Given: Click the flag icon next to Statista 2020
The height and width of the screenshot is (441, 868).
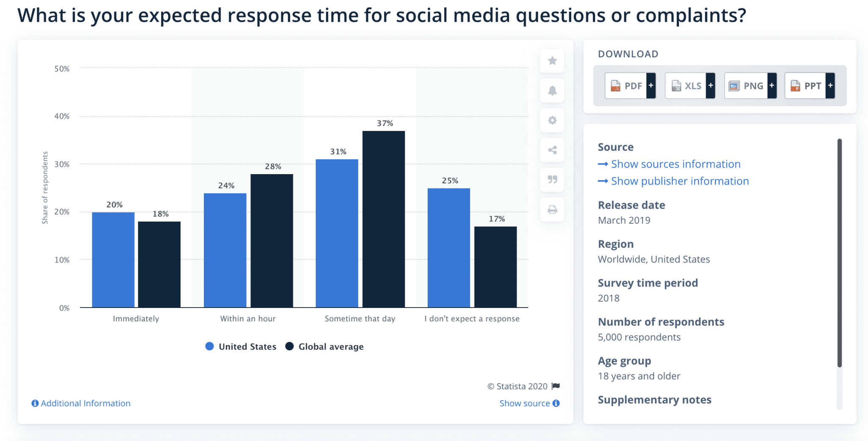Looking at the screenshot, I should 556,386.
